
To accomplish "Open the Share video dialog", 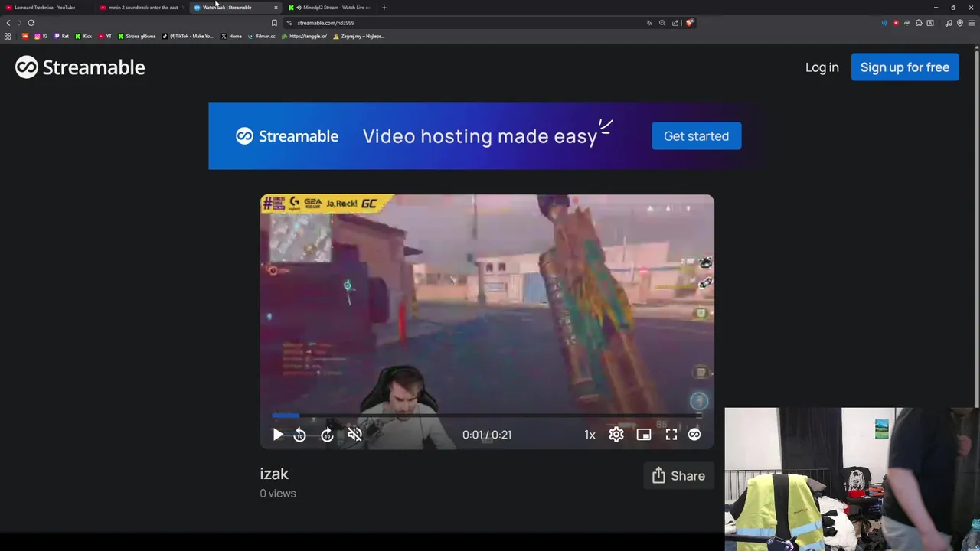I will pos(678,476).
